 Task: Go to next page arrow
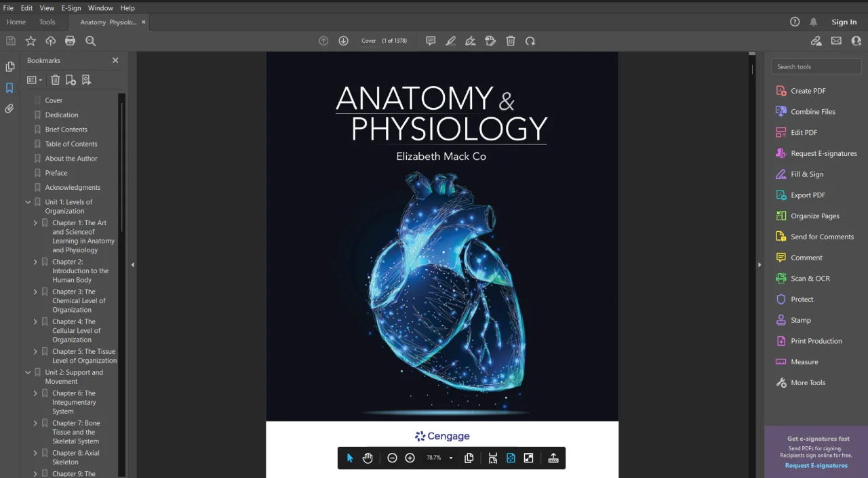coord(343,41)
